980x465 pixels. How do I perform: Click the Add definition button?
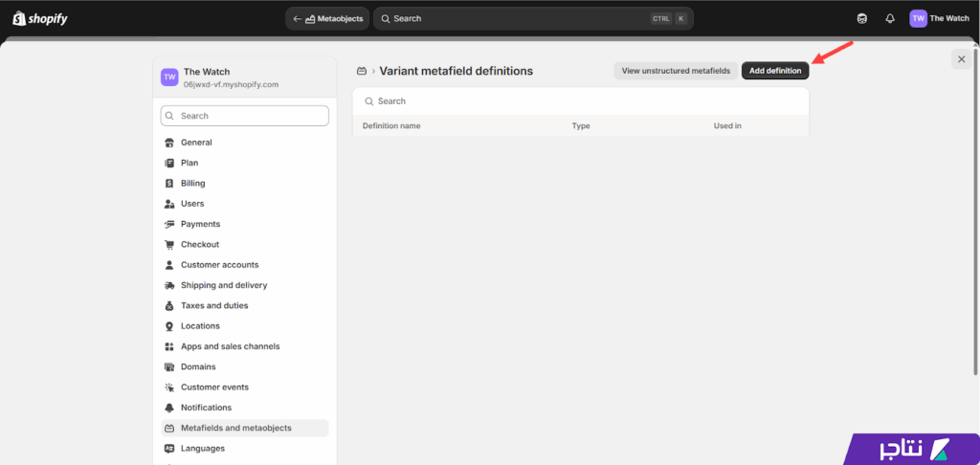point(775,71)
